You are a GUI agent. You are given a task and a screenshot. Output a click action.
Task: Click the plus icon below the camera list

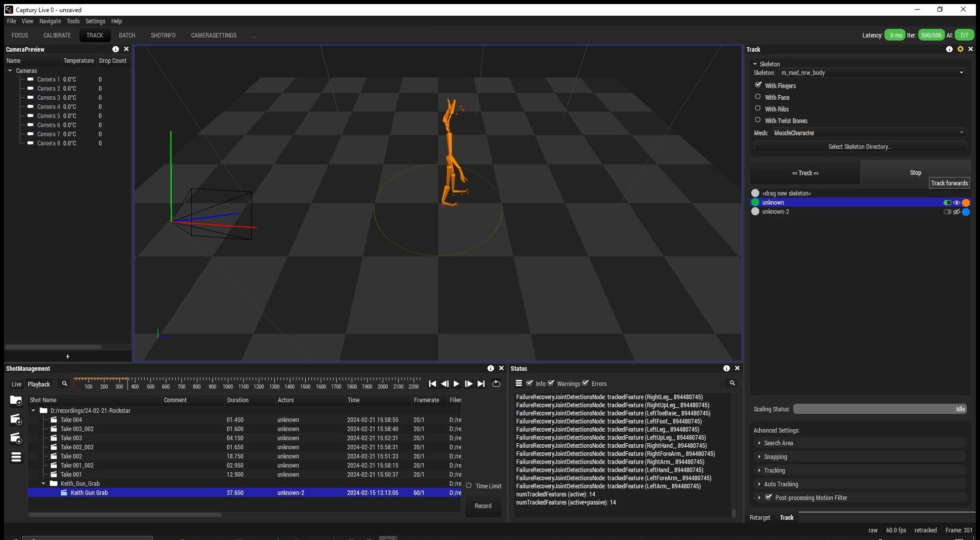(x=67, y=357)
